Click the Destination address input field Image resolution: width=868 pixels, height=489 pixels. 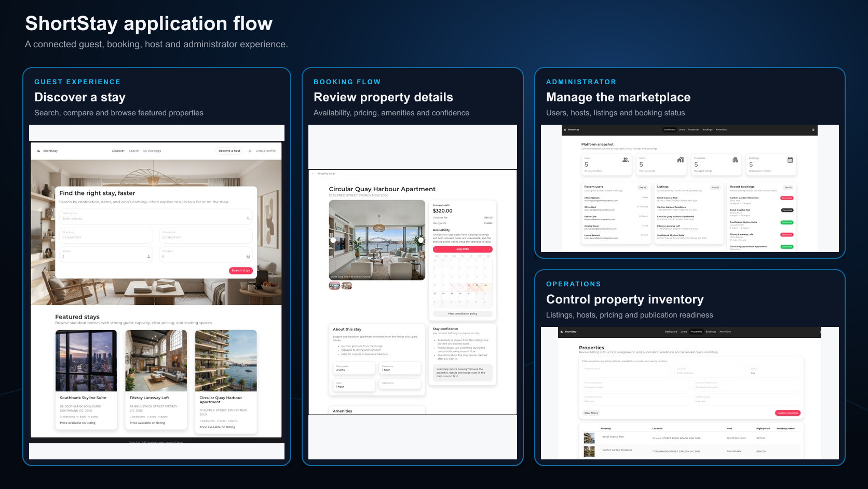(156, 216)
